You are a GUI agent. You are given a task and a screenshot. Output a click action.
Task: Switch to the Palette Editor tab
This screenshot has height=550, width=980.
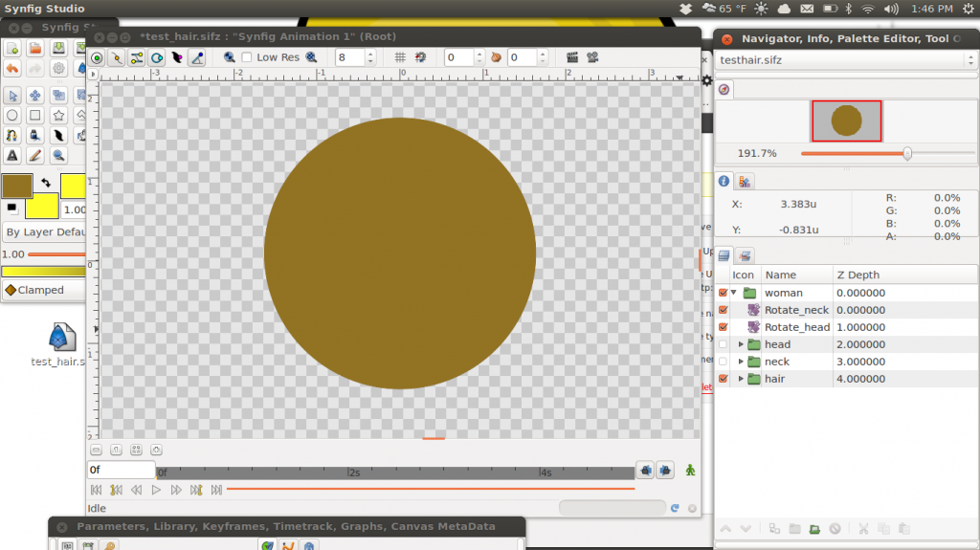(745, 181)
